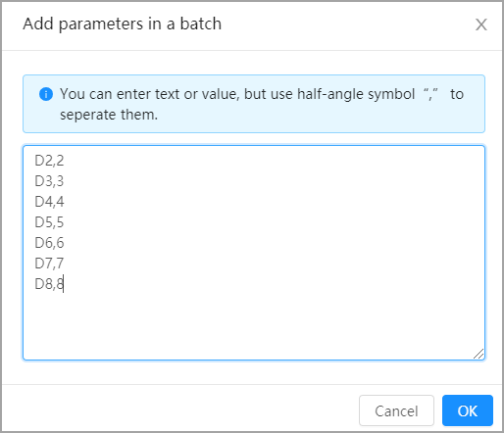Close the dialog with the X icon

pyautogui.click(x=480, y=24)
